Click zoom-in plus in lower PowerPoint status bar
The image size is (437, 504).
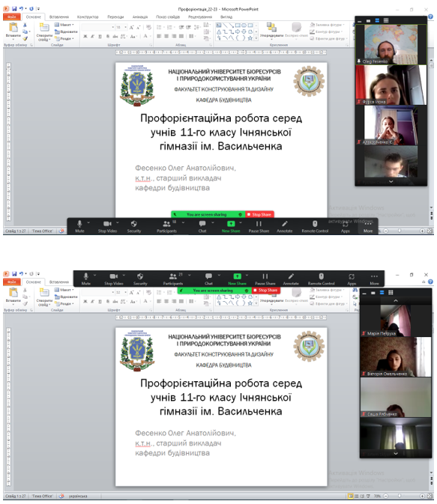[422, 496]
